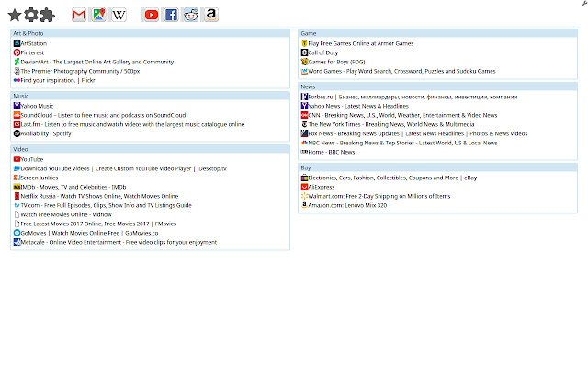Open the Yahoo Music bookmark

37,106
